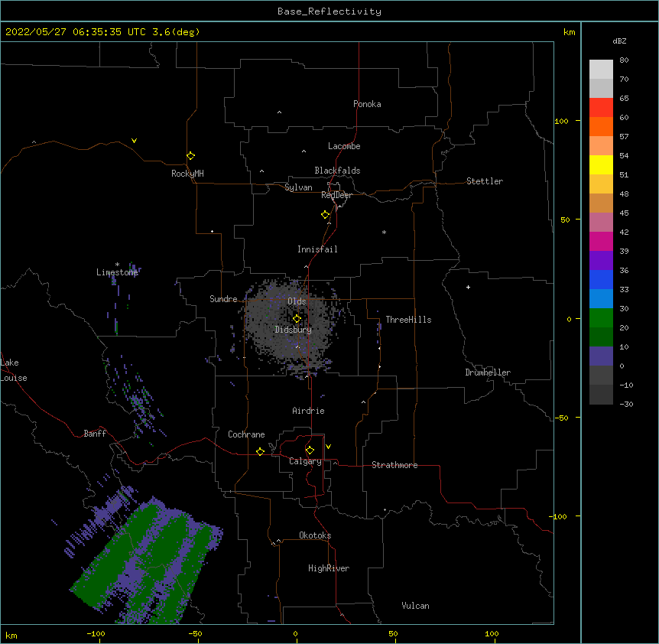The width and height of the screenshot is (659, 644).
Task: Click the -100 tick on bottom axis
Action: click(96, 633)
